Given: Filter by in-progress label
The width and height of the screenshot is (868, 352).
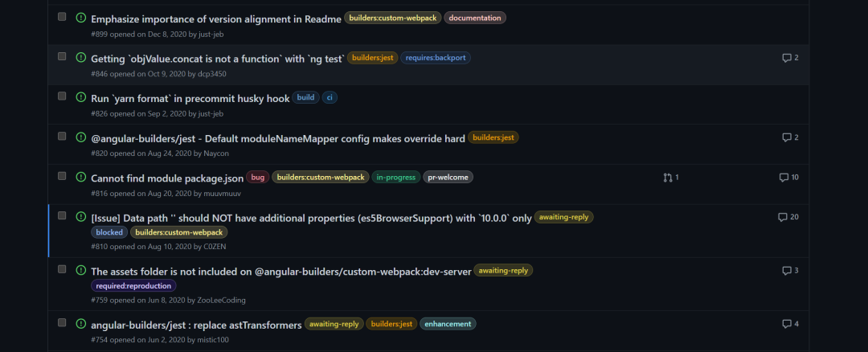Looking at the screenshot, I should [395, 177].
